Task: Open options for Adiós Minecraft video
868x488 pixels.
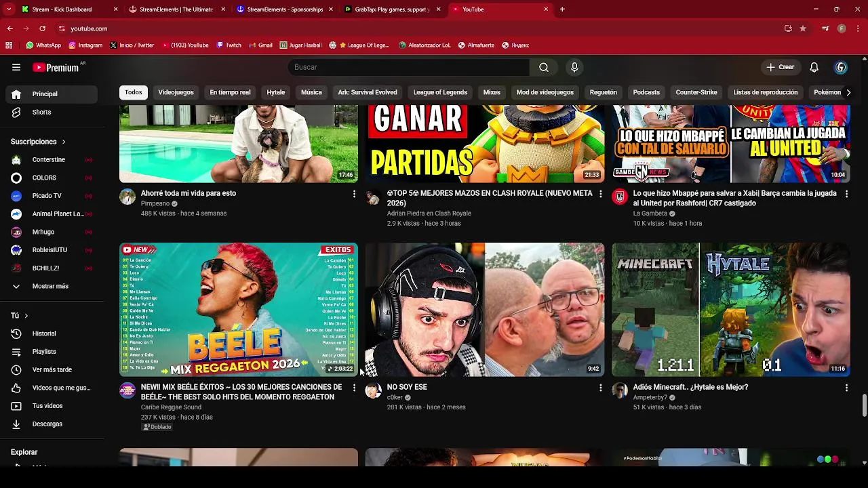Action: 846,388
